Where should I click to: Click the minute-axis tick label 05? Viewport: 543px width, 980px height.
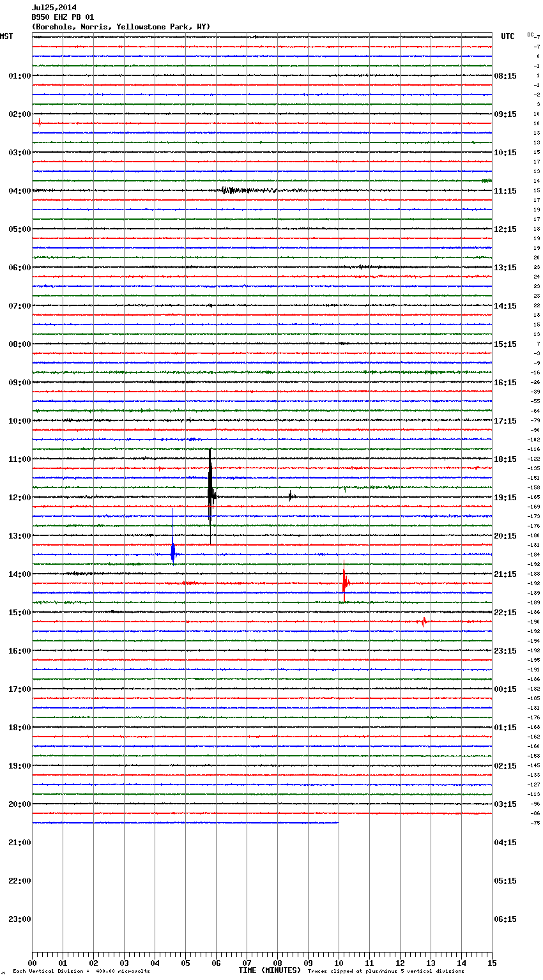click(x=185, y=963)
